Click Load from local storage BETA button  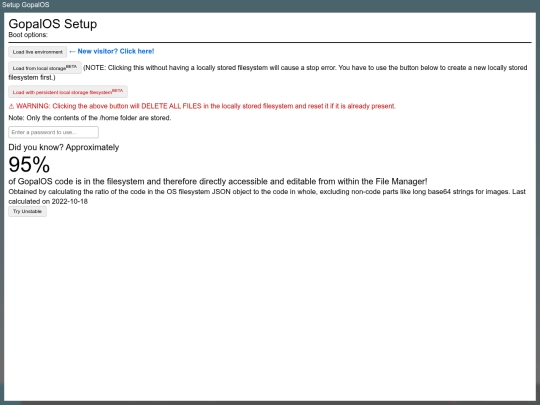[45, 68]
